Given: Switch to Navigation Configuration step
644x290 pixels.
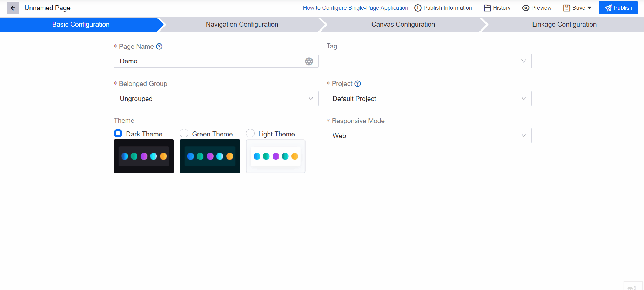Looking at the screenshot, I should coord(242,25).
